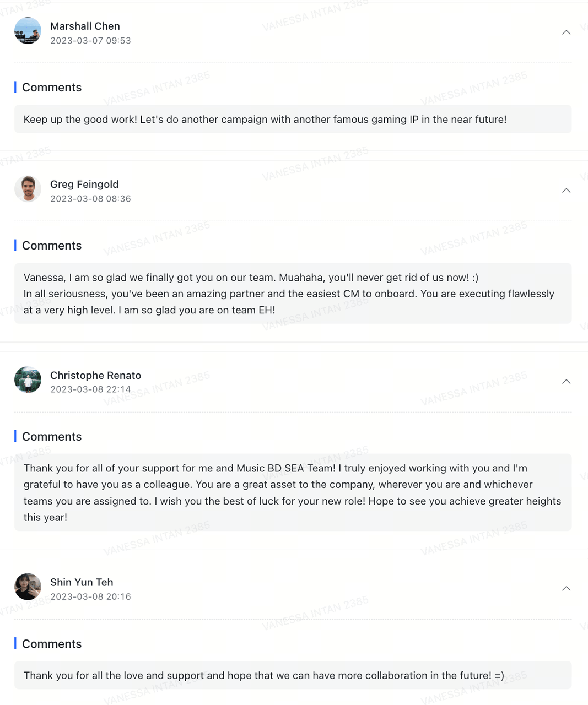Screen dimensions: 588x705
Task: Open Greg Feingold's profile avatar
Action: pyautogui.click(x=28, y=189)
